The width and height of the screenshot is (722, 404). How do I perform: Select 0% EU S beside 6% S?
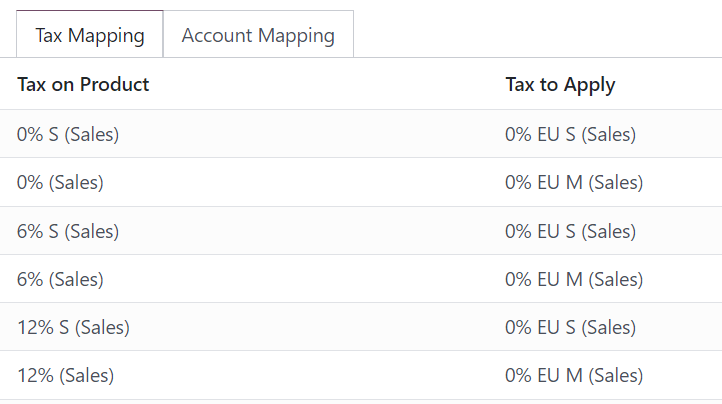570,231
